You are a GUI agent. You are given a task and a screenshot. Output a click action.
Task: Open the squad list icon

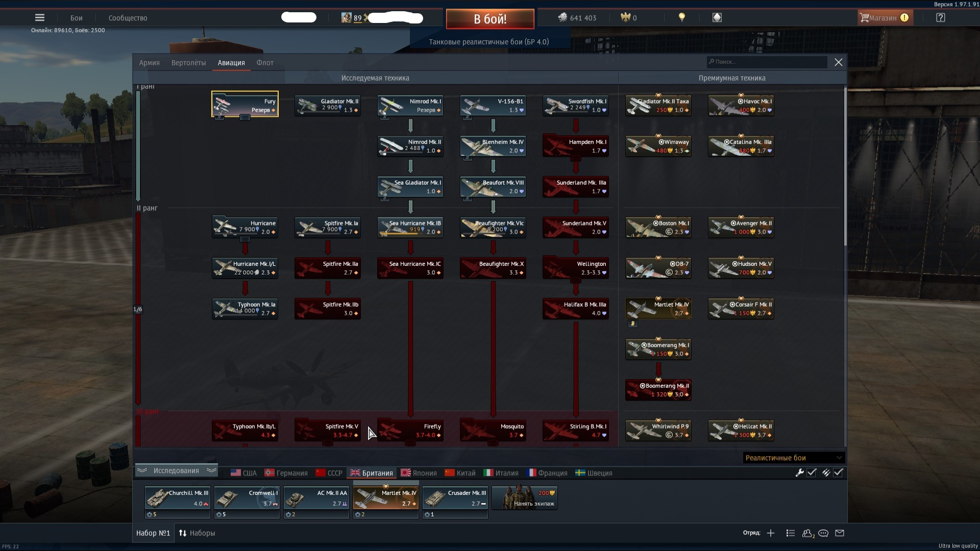click(791, 533)
